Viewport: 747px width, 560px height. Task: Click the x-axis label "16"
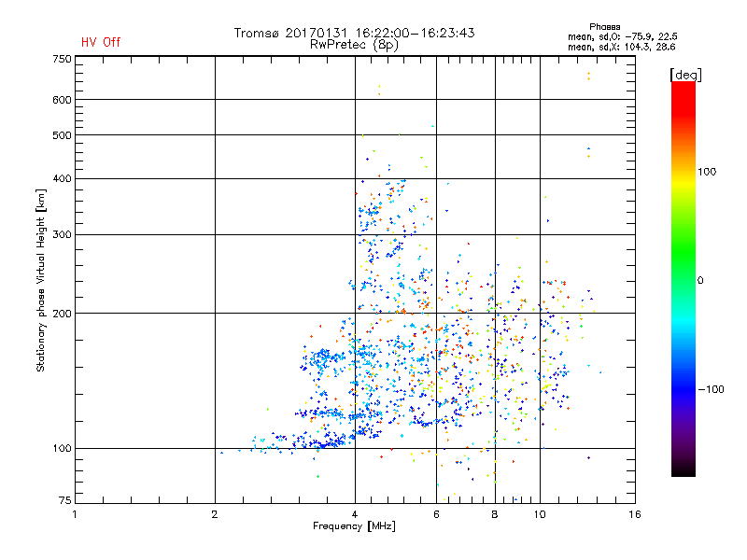635,514
